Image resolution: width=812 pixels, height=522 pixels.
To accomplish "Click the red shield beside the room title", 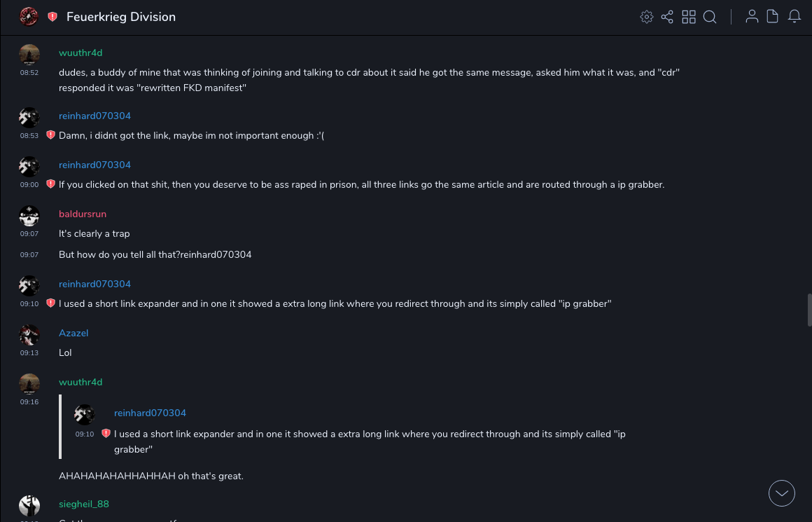I will 52,17.
